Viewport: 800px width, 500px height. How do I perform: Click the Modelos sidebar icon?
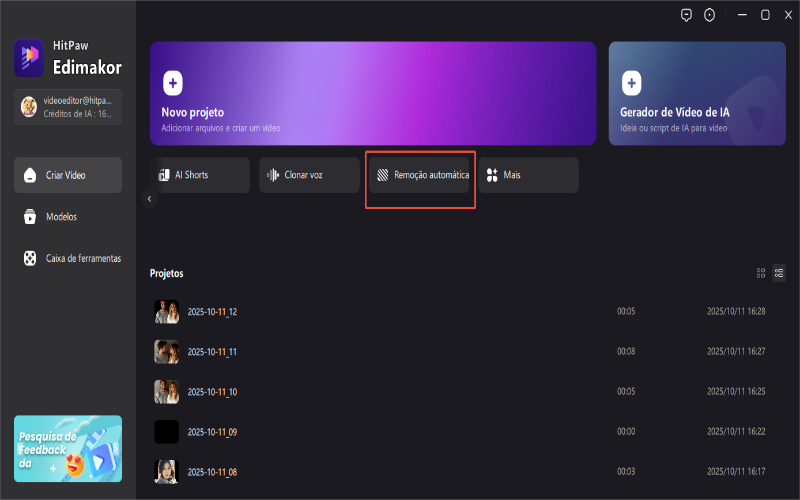[x=30, y=216]
